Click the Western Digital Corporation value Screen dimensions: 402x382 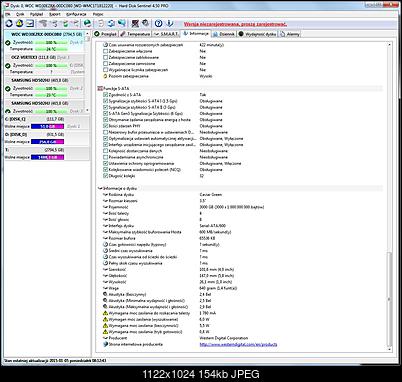224,338
